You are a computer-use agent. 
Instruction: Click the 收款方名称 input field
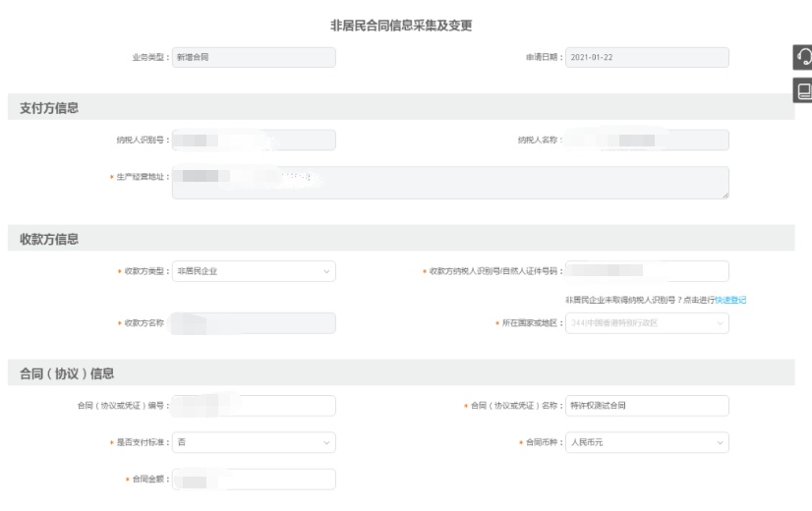click(254, 323)
